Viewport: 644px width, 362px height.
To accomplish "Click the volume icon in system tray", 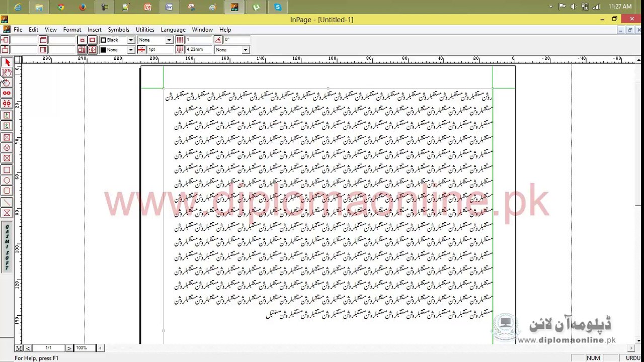I will [x=574, y=7].
